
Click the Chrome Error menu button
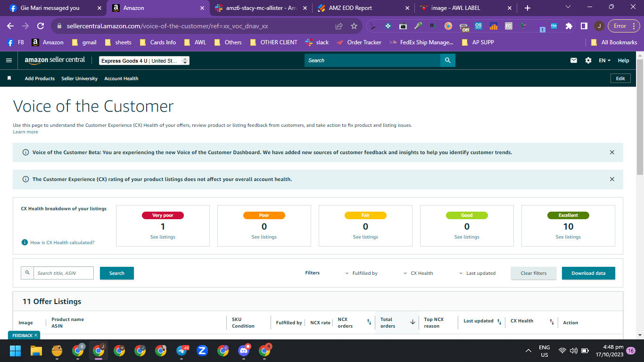(x=624, y=26)
